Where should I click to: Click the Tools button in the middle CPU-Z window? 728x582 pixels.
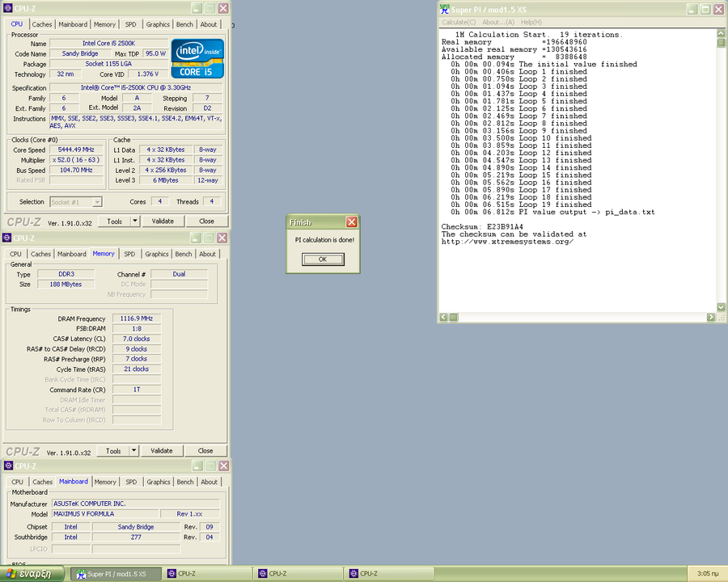click(113, 451)
